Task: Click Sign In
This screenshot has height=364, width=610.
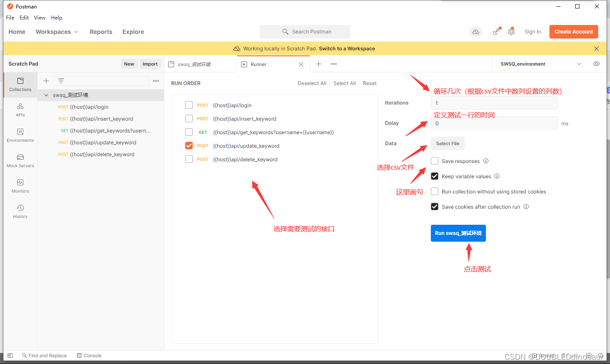Action: coord(533,32)
